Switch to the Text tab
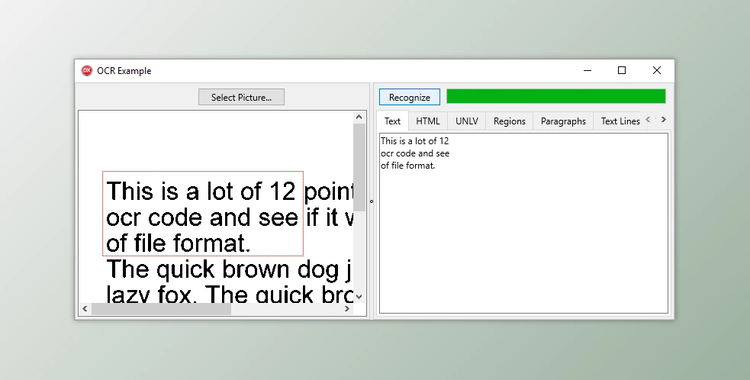The height and width of the screenshot is (380, 750). 392,121
